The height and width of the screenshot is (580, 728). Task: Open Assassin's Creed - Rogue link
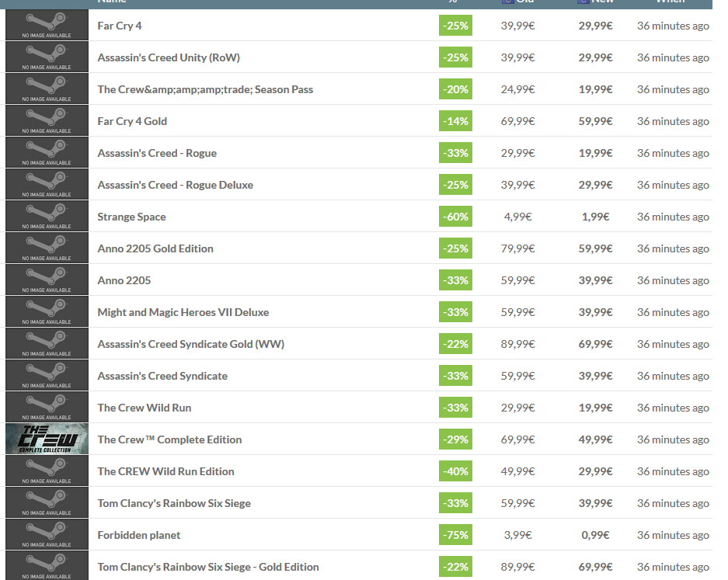(157, 153)
